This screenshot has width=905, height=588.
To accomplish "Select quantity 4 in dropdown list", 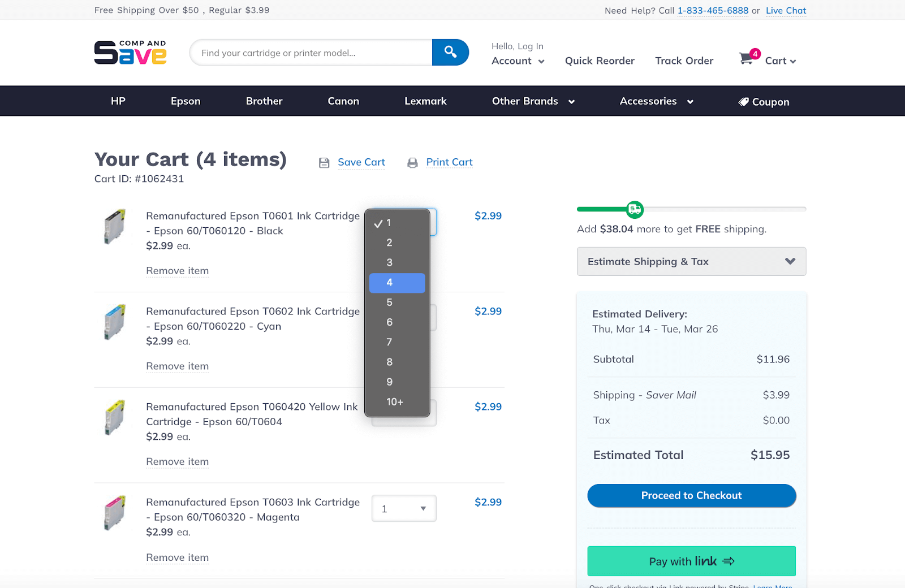I will (397, 283).
